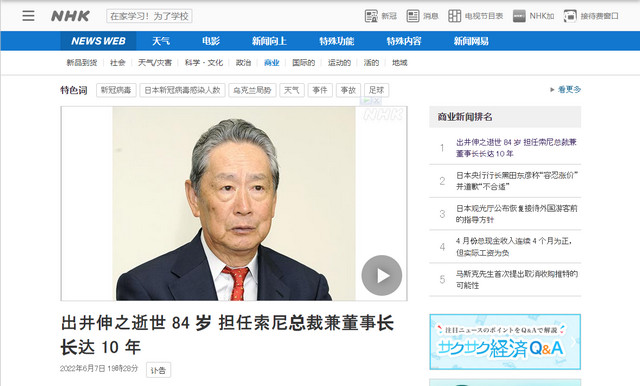640x386 pixels.
Task: Click the 事故 keyword tag
Action: pos(348,90)
